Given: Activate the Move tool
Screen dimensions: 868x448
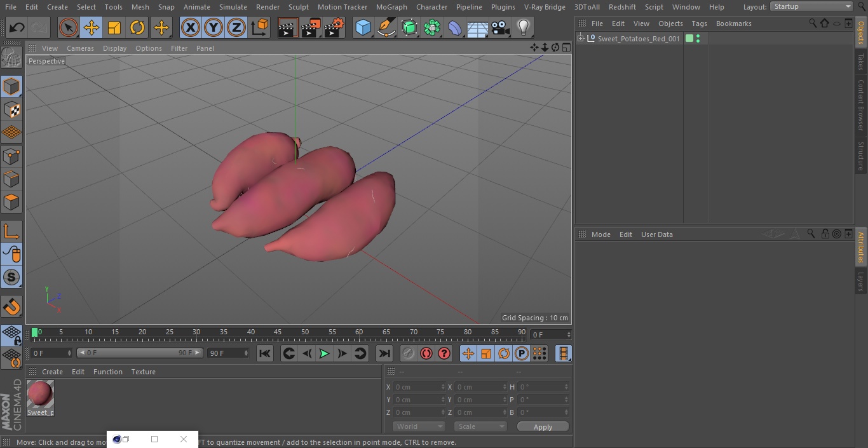Looking at the screenshot, I should pyautogui.click(x=92, y=27).
